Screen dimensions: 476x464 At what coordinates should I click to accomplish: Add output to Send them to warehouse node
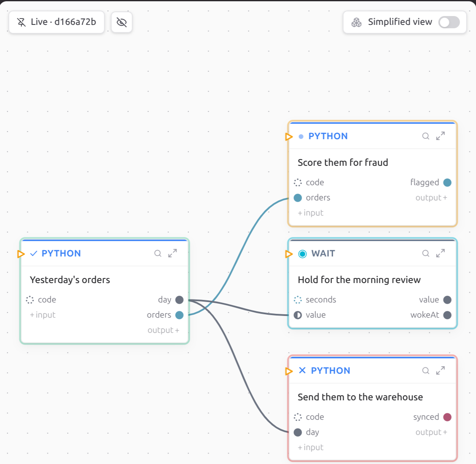pyautogui.click(x=431, y=432)
